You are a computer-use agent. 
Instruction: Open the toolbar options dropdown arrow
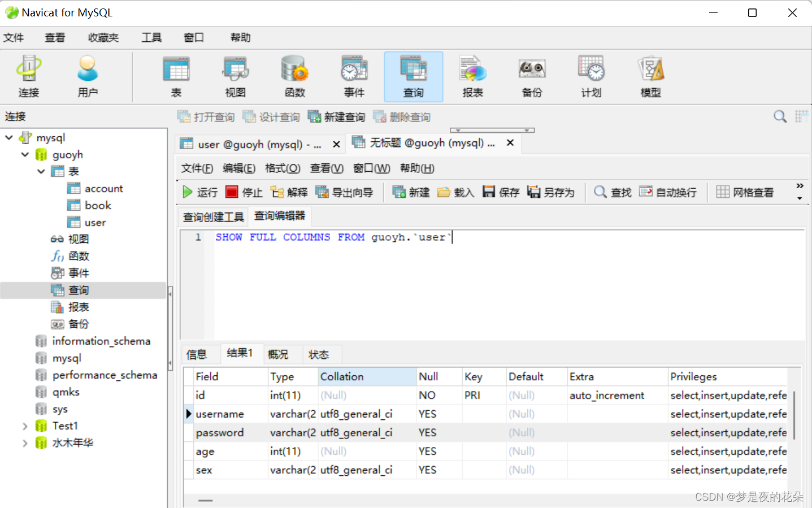pos(800,198)
